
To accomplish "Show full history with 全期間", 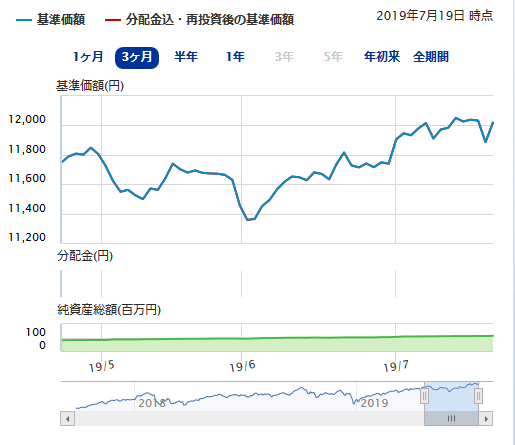I will point(431,57).
